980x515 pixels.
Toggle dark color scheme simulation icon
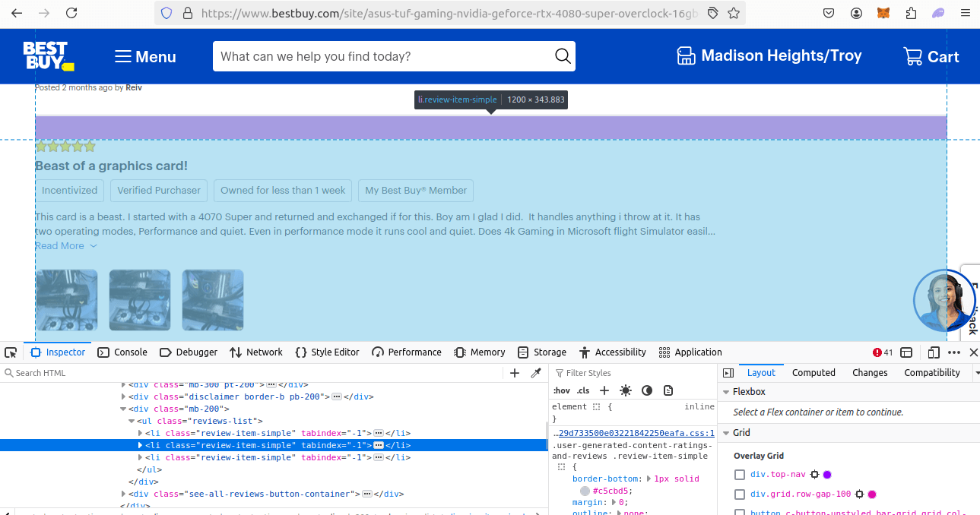tap(647, 390)
